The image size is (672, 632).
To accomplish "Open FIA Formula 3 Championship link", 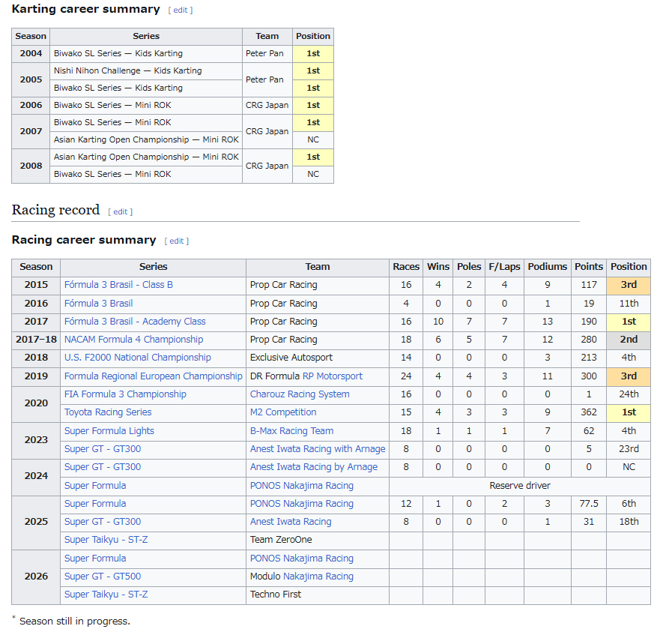I will tap(125, 394).
